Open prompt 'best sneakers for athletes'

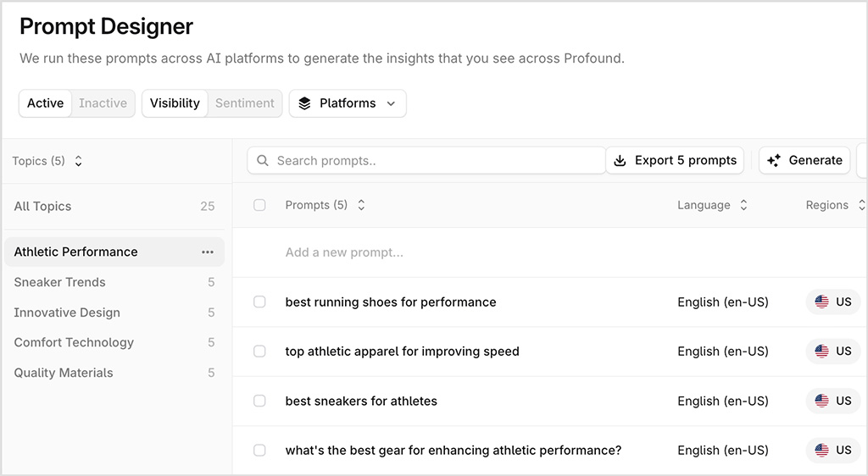click(x=361, y=401)
